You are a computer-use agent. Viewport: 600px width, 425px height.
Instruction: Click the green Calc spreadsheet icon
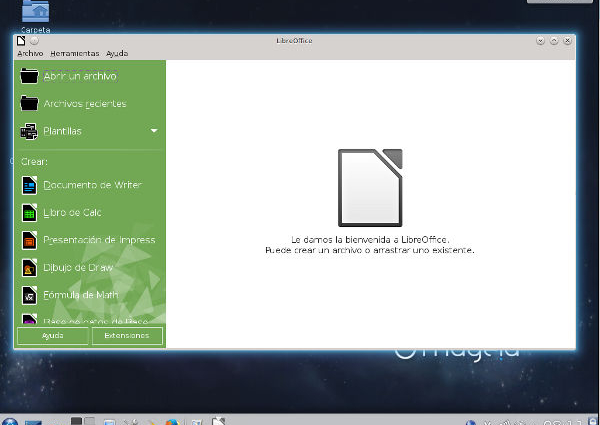point(29,212)
